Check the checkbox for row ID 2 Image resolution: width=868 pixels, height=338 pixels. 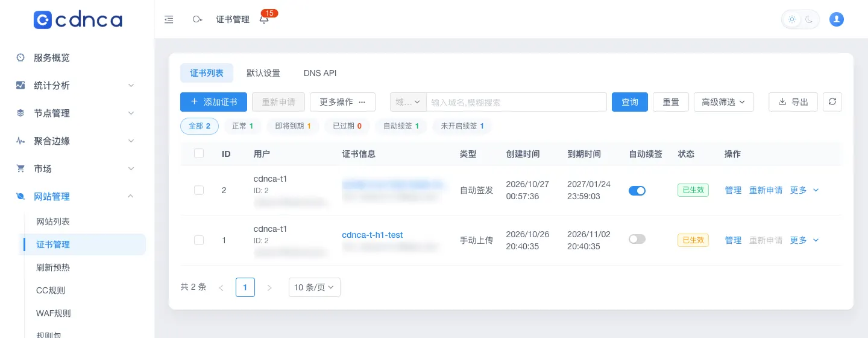click(199, 190)
